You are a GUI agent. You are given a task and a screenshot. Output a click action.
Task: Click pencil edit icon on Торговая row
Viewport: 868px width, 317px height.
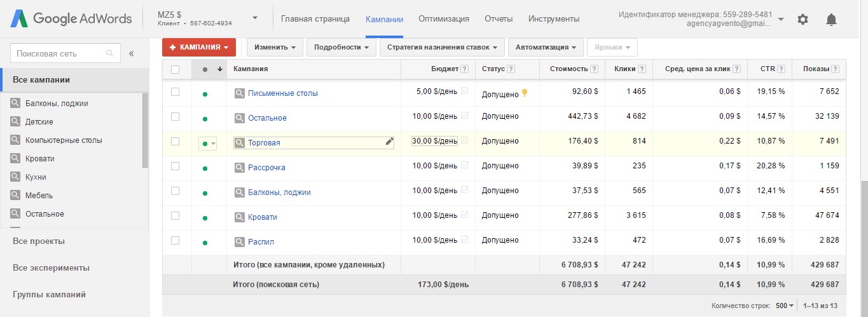tap(389, 142)
